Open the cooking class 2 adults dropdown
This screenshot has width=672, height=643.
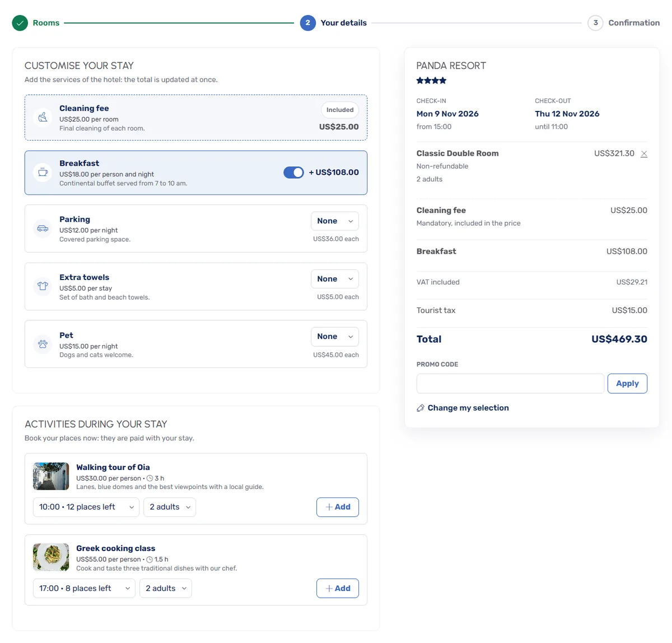[x=166, y=588]
